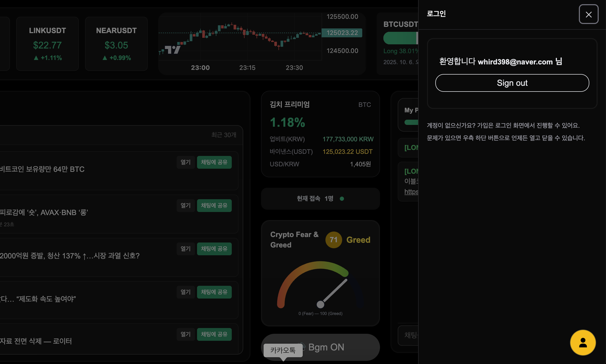This screenshot has height=364, width=606.
Task: Open the 비트코인 보유량 news item
Action: tap(186, 162)
